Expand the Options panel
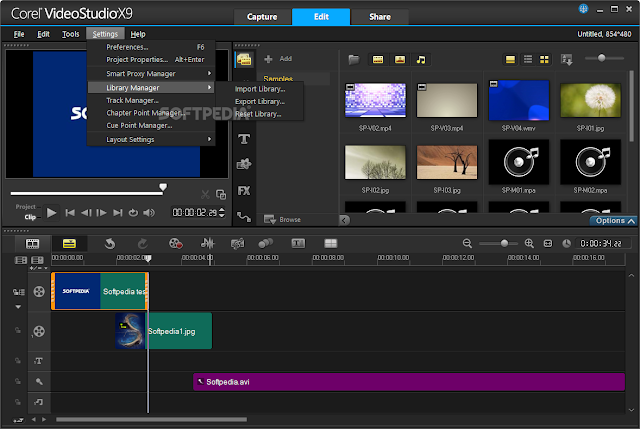 pyautogui.click(x=615, y=220)
